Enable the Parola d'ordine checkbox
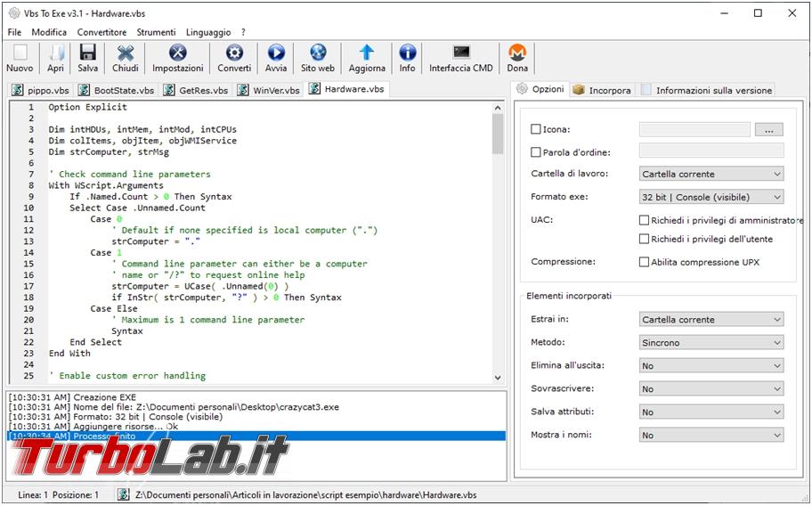 [536, 152]
